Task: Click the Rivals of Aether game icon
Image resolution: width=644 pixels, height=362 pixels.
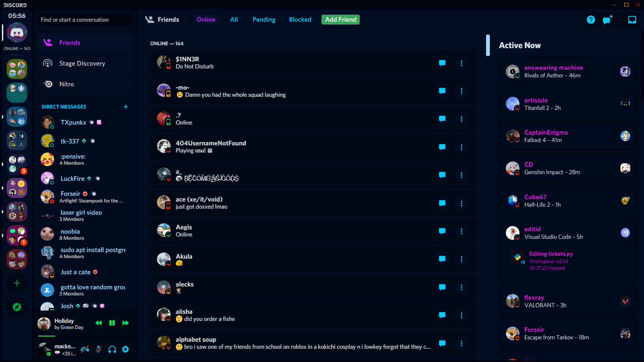Action: pos(625,72)
